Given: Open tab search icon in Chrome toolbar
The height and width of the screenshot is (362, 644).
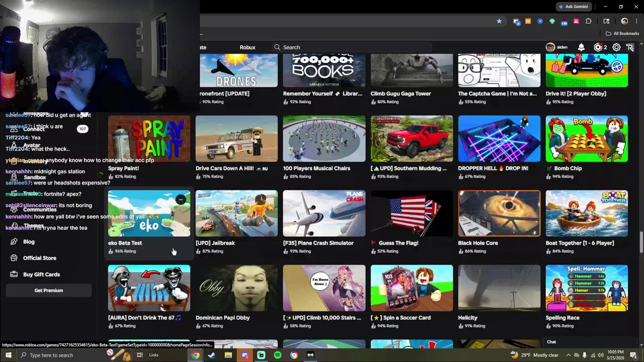Looking at the screenshot, I should coord(606,21).
